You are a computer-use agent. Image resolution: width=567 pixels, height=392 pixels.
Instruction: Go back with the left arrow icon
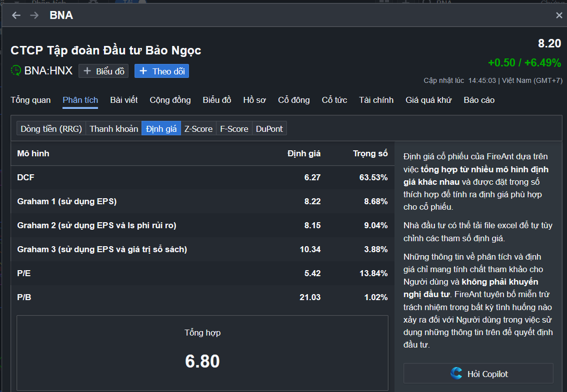[x=16, y=15]
